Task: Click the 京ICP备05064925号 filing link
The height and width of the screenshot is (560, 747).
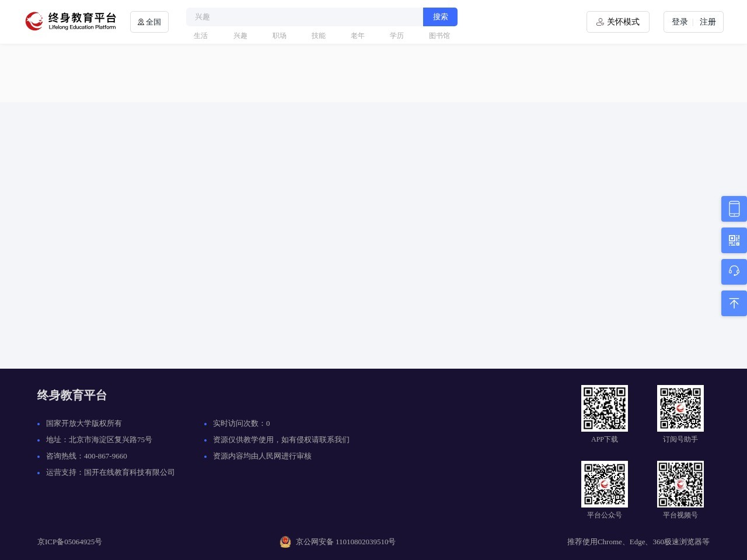Action: point(69,542)
